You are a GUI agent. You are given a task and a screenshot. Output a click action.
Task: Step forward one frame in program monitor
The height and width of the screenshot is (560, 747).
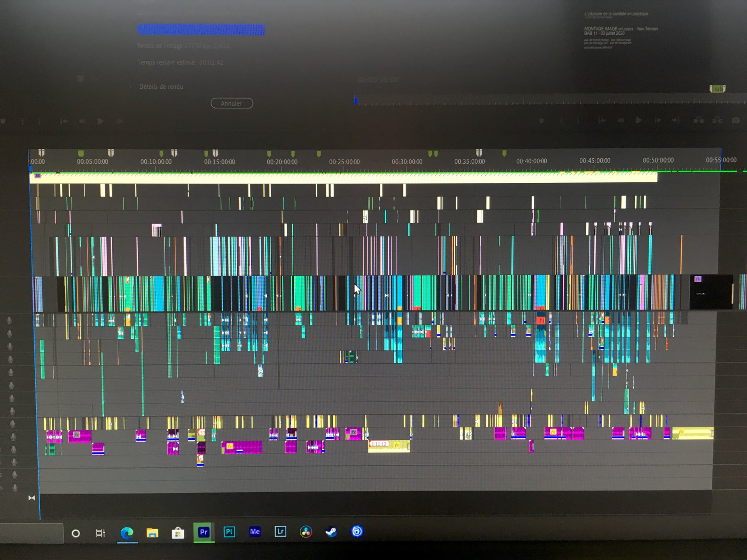click(x=658, y=120)
